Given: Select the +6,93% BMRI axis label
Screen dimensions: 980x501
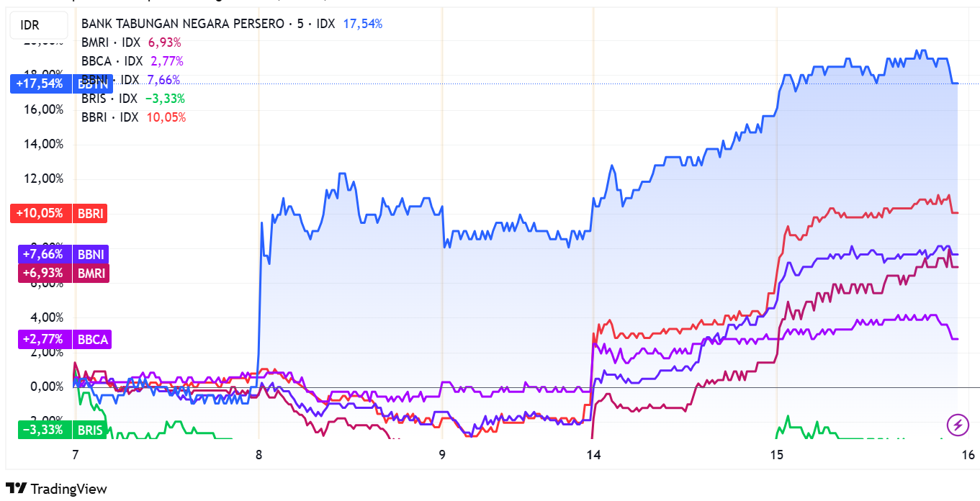Looking at the screenshot, I should [x=63, y=273].
